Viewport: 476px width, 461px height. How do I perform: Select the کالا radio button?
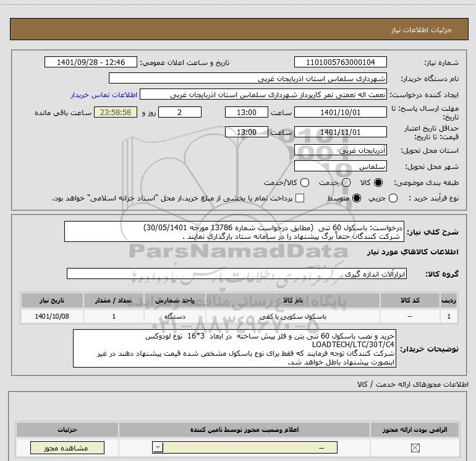(x=378, y=183)
